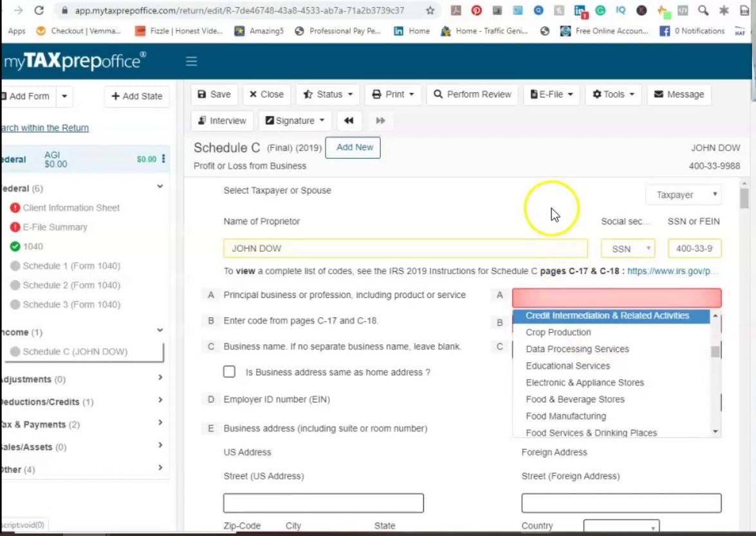The image size is (756, 536).
Task: Open the SSN type dropdown
Action: [x=627, y=248]
